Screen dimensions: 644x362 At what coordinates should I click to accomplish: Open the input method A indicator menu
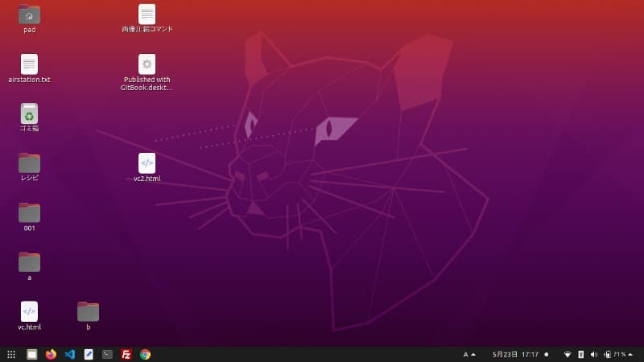coord(469,354)
